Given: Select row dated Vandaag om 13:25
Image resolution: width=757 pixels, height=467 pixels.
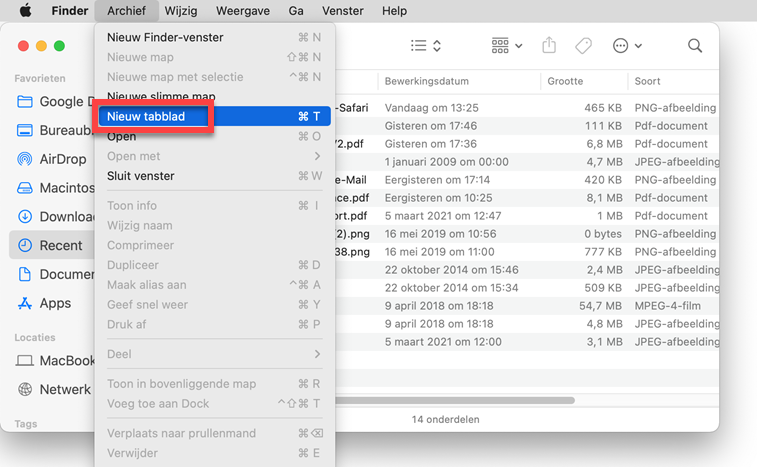Looking at the screenshot, I should click(x=527, y=108).
